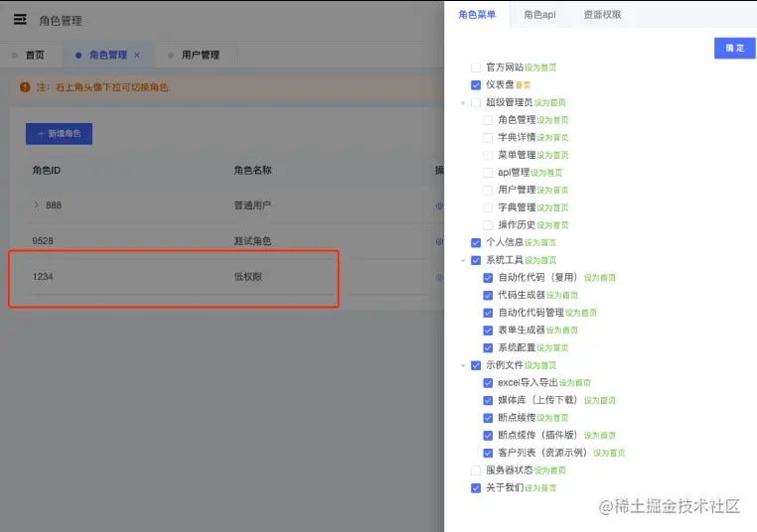Uncheck the excel导入导出 checkbox

coord(488,383)
